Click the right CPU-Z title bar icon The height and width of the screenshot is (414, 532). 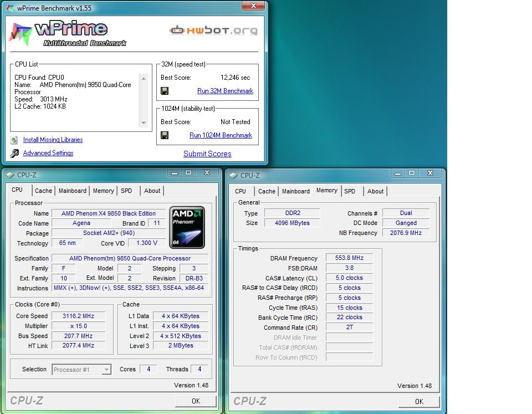(233, 176)
